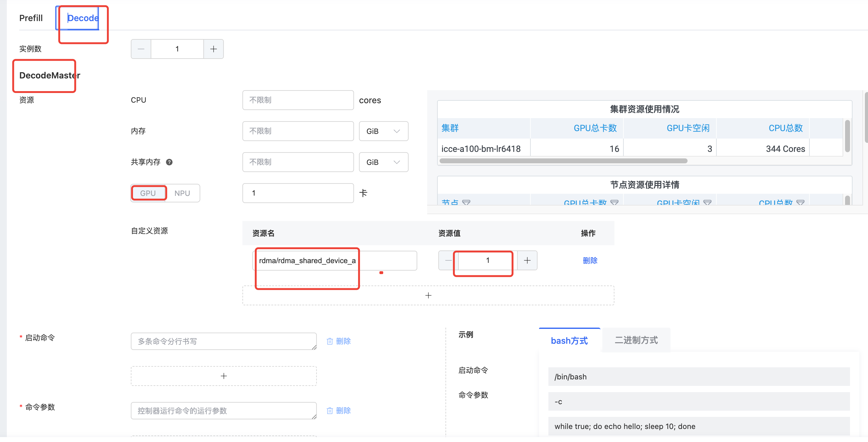
Task: Click the shared memory help question icon
Action: click(170, 162)
